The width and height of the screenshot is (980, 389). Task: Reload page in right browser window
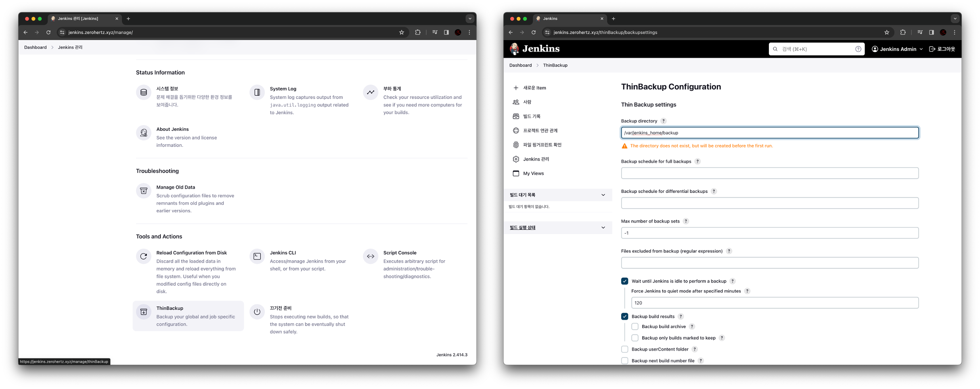[534, 32]
